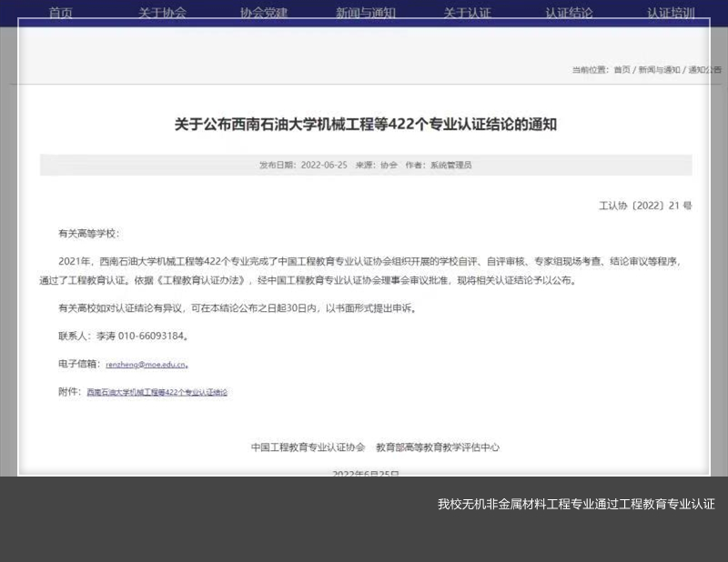Open the 关于协会 menu item
The width and height of the screenshot is (728, 562).
coord(162,13)
